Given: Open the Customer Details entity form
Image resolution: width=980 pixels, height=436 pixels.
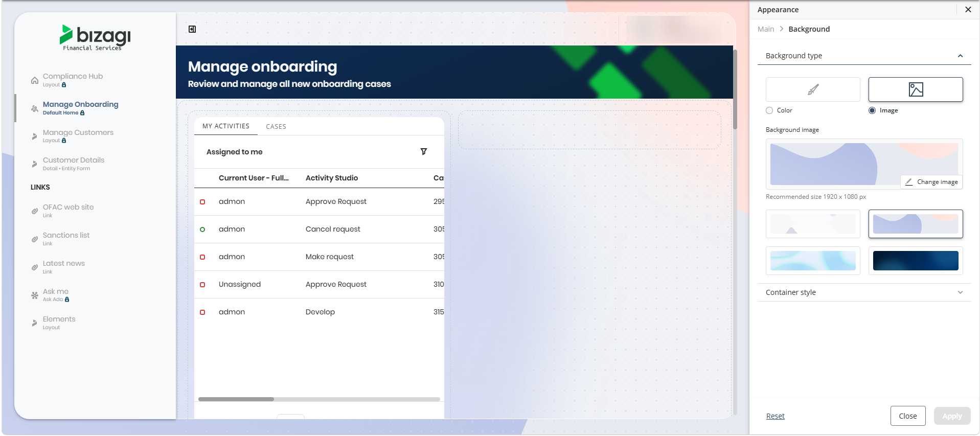Looking at the screenshot, I should 74,164.
